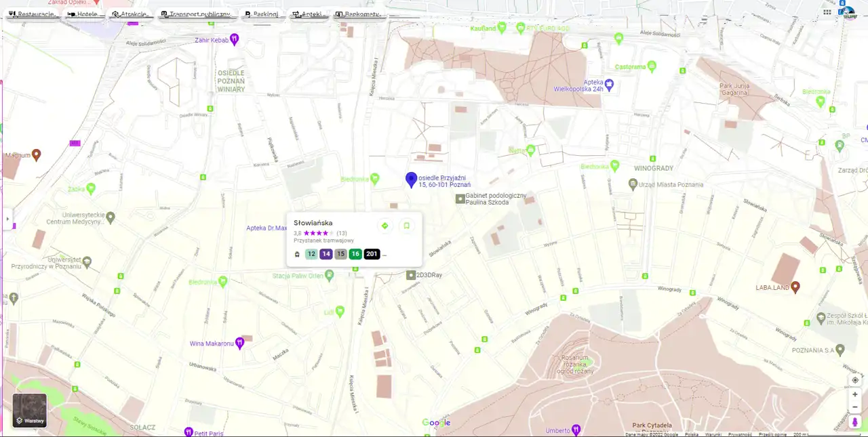
Task: Click the Polska footer link
Action: coord(692,434)
